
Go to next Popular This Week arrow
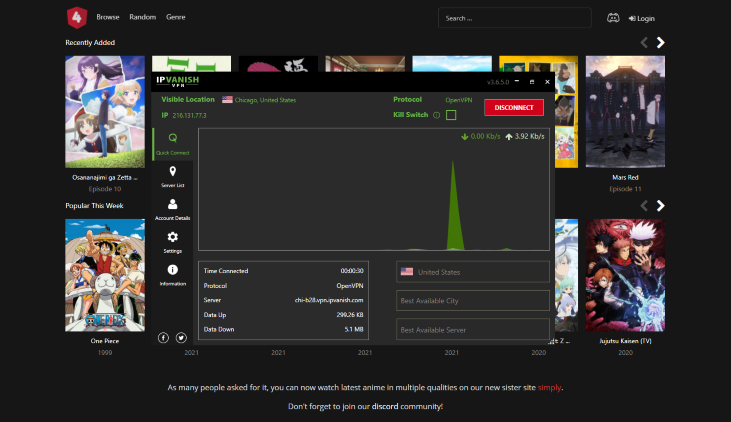[661, 206]
